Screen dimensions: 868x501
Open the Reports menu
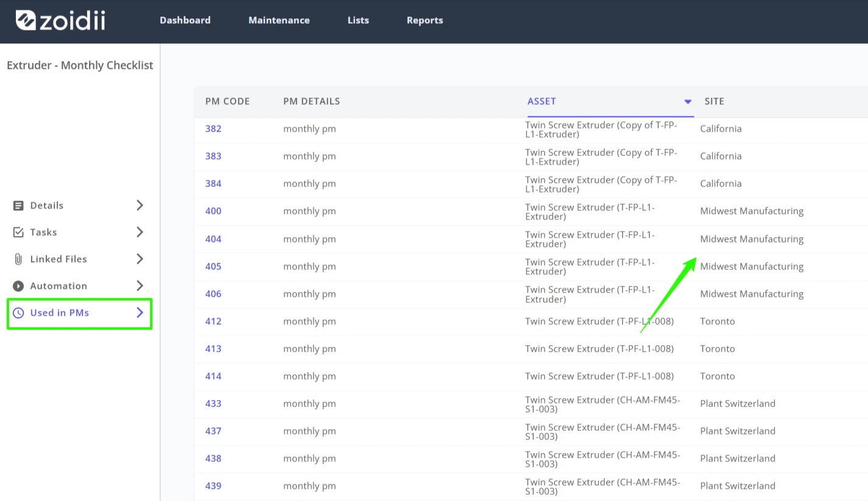tap(425, 20)
